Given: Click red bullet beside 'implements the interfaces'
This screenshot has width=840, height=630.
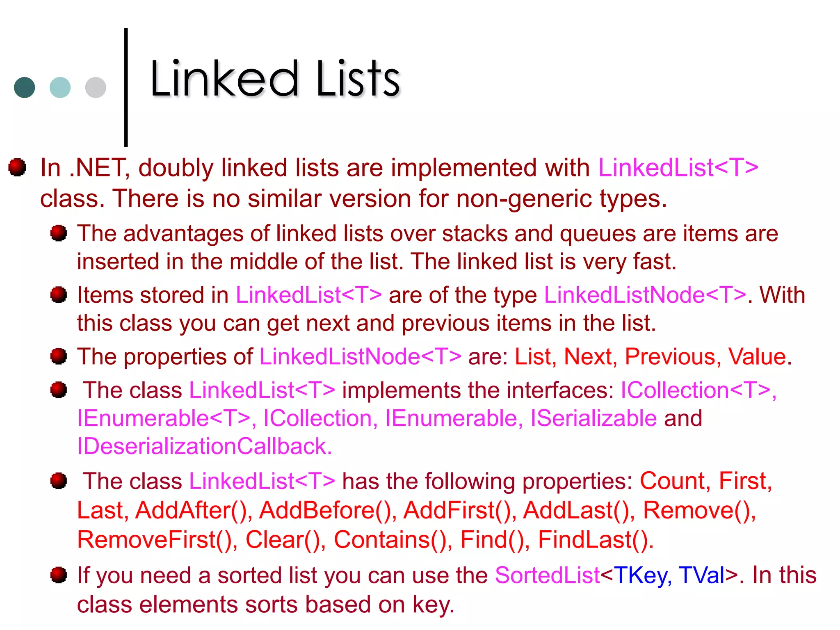Looking at the screenshot, I should tap(59, 390).
